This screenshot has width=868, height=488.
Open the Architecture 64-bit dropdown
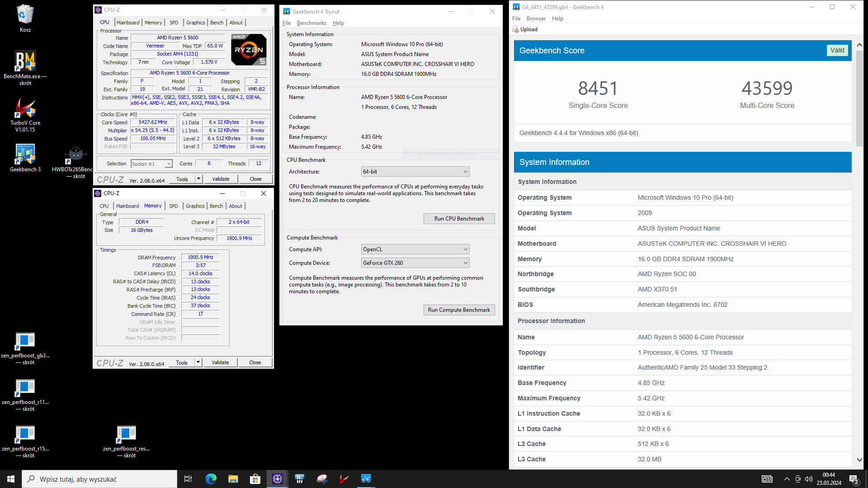coord(415,172)
